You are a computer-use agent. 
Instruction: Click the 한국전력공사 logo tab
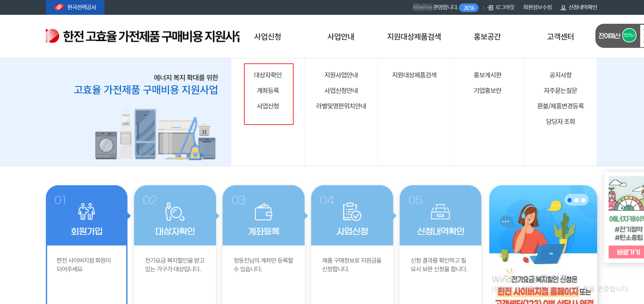[x=75, y=7]
